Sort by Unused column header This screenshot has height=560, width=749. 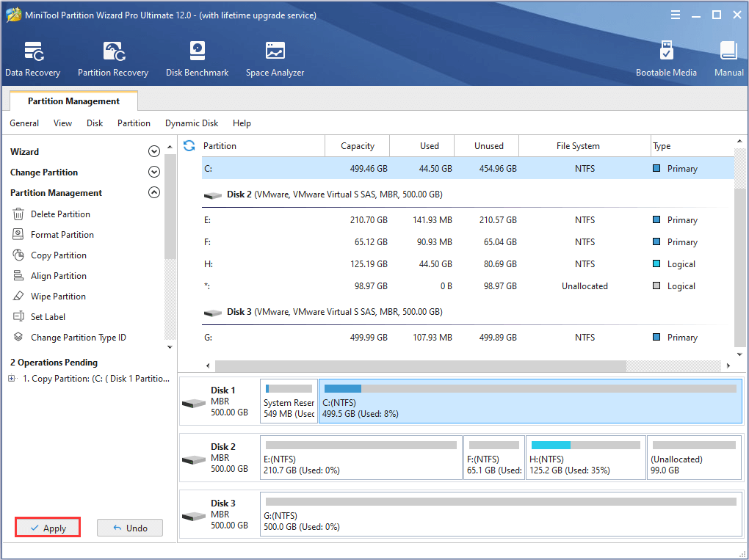pos(486,146)
